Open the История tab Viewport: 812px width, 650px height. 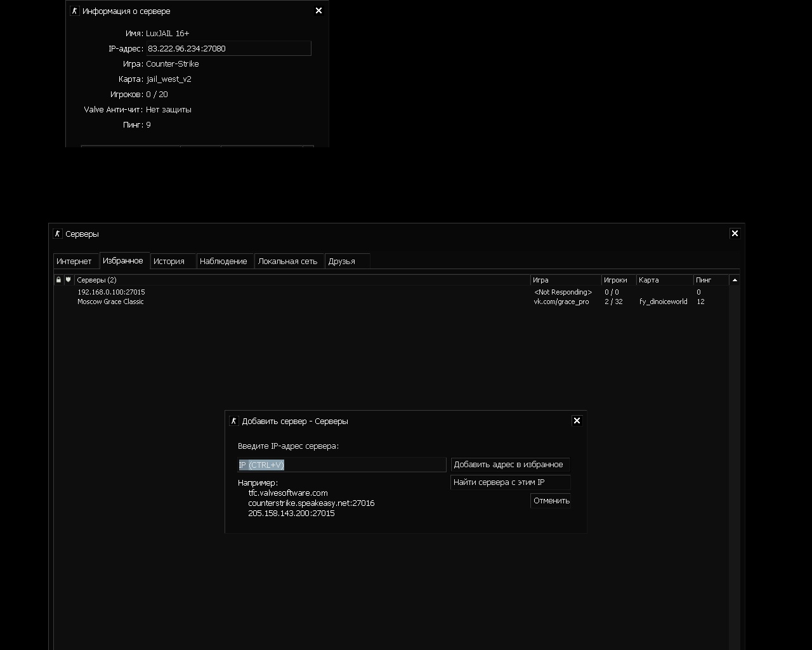(x=169, y=262)
